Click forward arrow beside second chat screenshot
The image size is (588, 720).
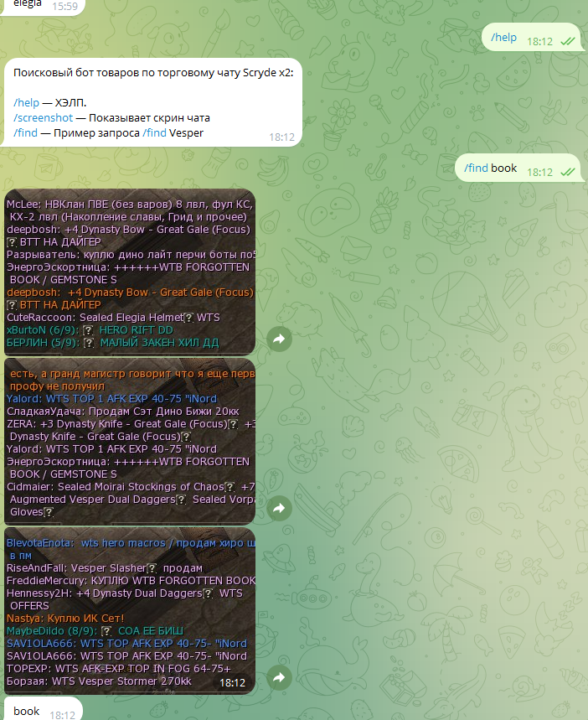pyautogui.click(x=279, y=508)
